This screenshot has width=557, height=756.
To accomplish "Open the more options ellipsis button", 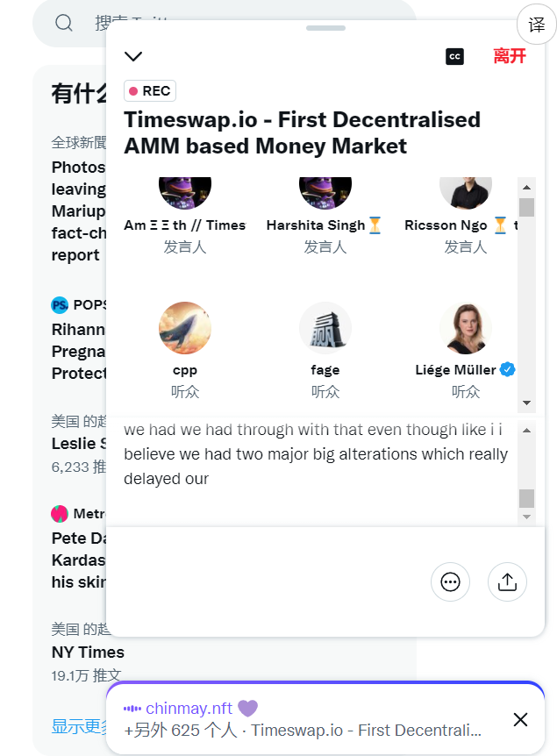I will click(x=450, y=582).
